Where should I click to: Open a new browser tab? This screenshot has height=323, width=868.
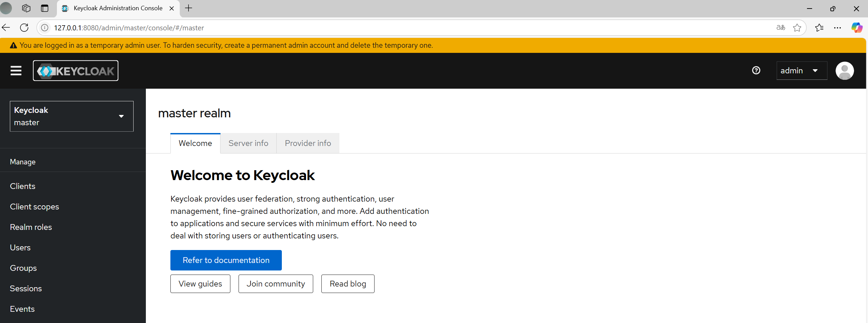pos(188,8)
